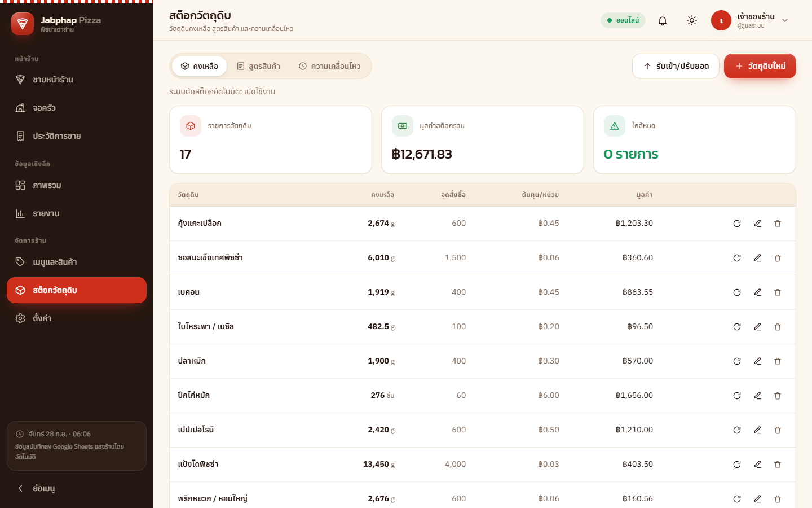The image size is (812, 508).
Task: Edit the ใบโหระพา / เบซิล row
Action: (757, 327)
